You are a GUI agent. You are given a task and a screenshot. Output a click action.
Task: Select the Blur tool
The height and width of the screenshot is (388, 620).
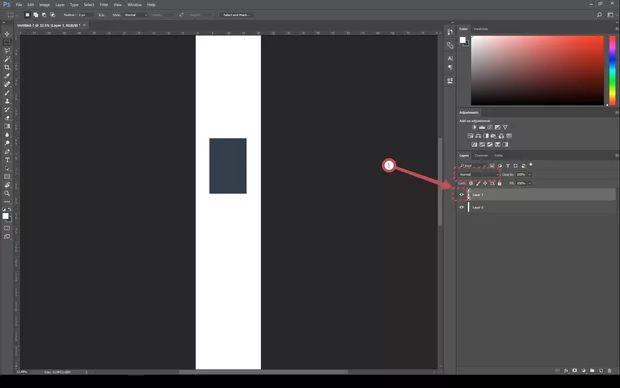point(7,135)
